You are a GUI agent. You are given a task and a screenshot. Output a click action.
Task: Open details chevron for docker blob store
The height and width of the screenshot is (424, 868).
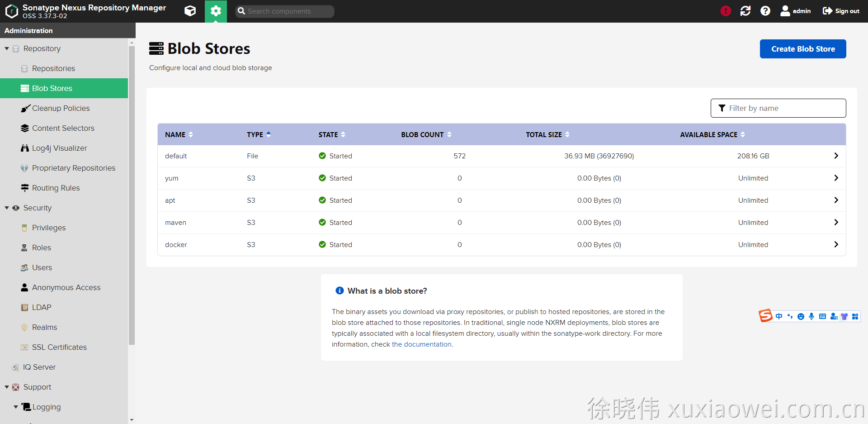click(836, 244)
